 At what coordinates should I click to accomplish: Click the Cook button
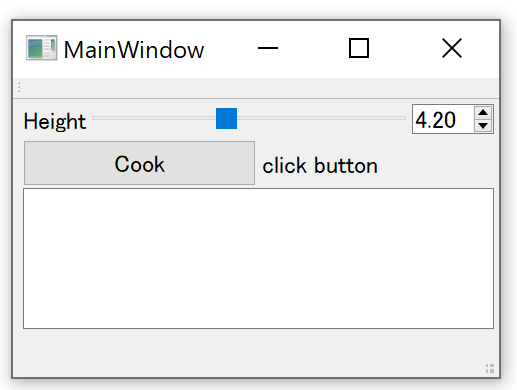coord(139,163)
